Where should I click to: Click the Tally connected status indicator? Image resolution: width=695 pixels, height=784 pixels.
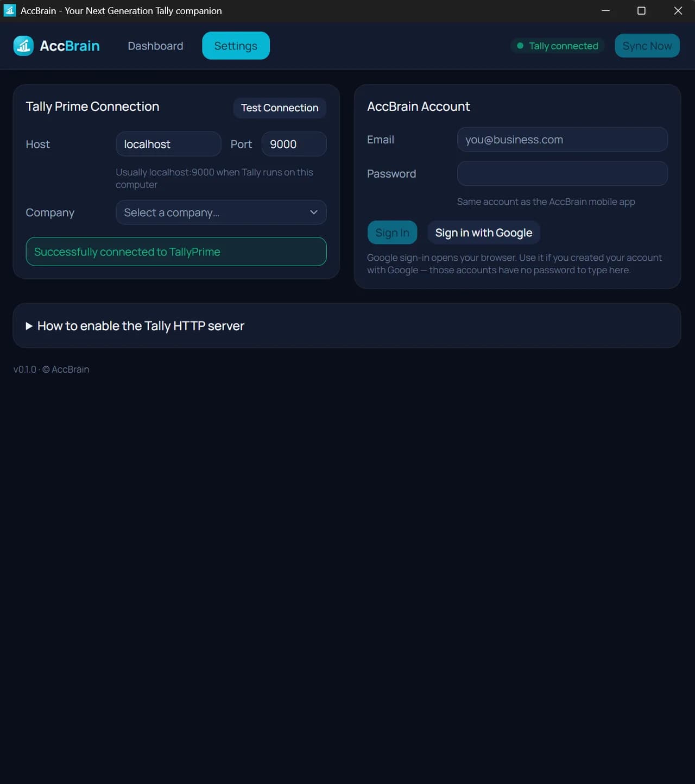[x=557, y=46]
